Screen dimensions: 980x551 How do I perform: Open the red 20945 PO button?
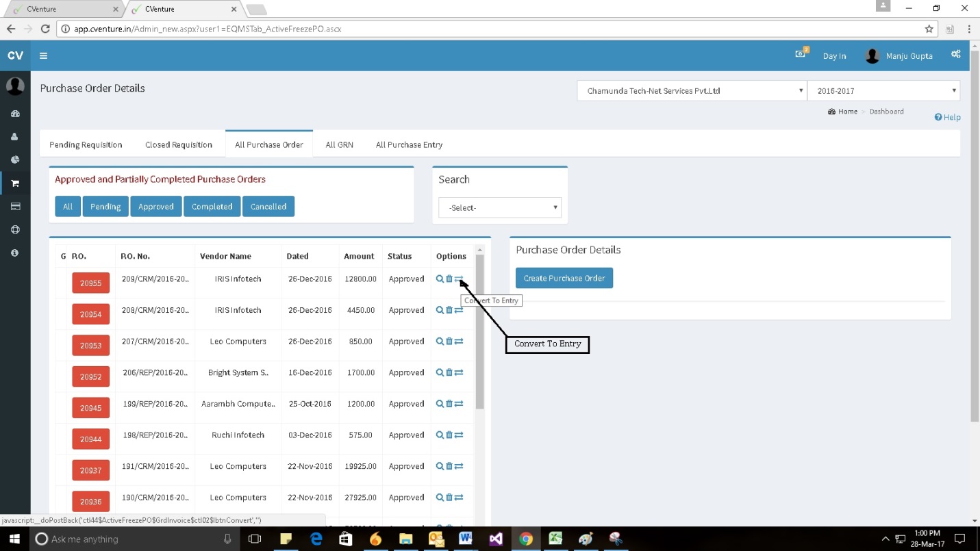click(x=90, y=408)
